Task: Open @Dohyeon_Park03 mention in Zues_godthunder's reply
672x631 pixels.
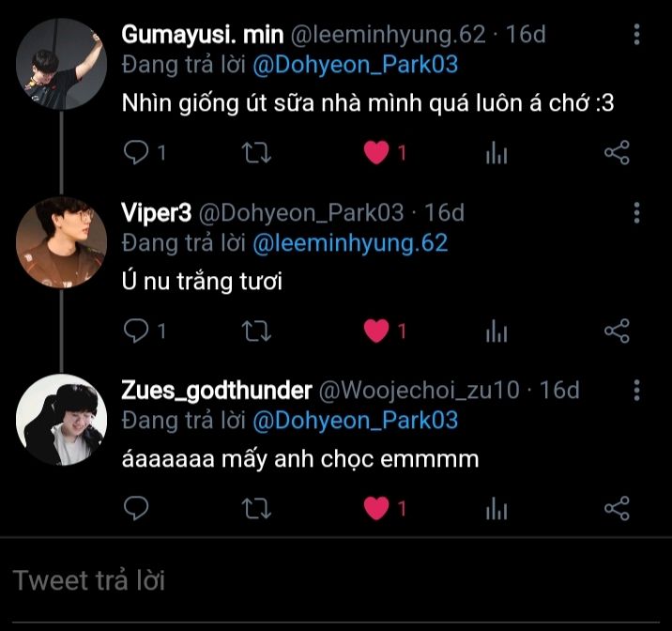Action: coord(356,421)
